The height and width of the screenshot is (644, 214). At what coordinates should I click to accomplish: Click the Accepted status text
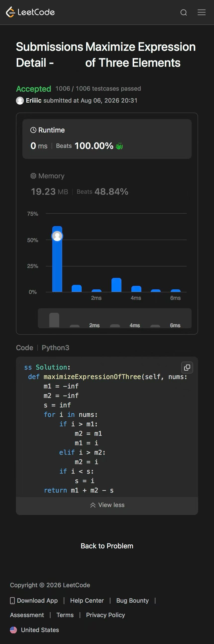(33, 89)
